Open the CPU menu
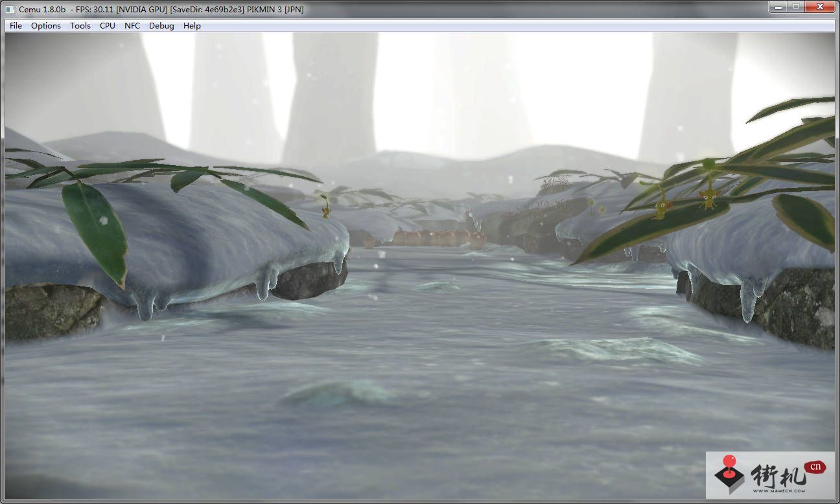 [x=108, y=26]
